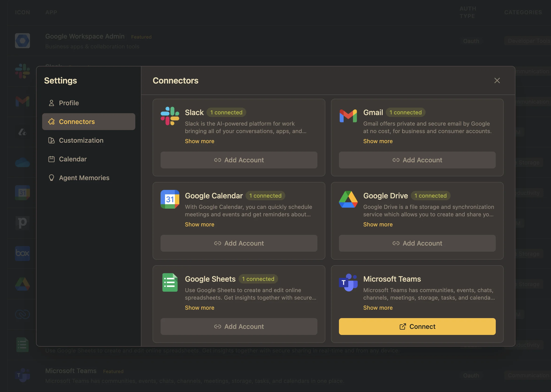Screen dimensions: 551x392
Task: Show more of Google Drive description
Action: (378, 225)
